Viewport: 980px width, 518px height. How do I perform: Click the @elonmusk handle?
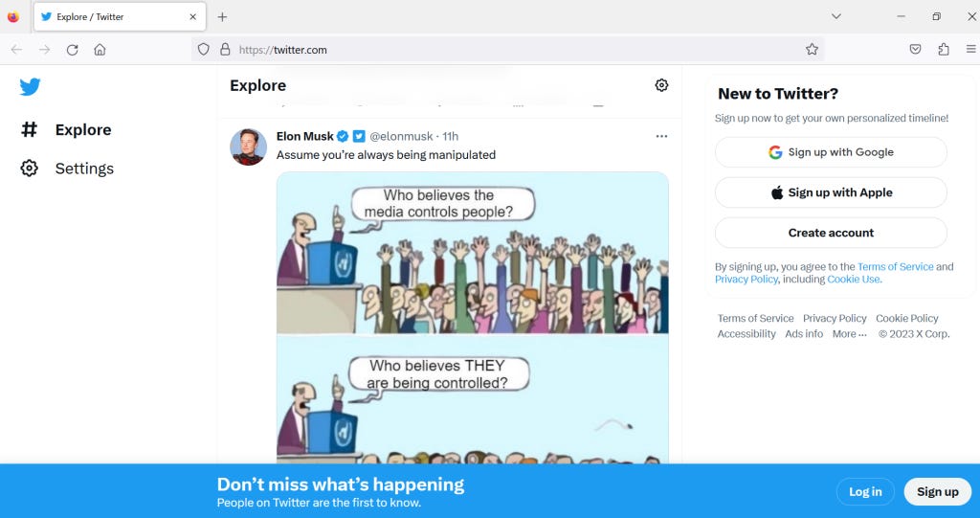coord(401,136)
